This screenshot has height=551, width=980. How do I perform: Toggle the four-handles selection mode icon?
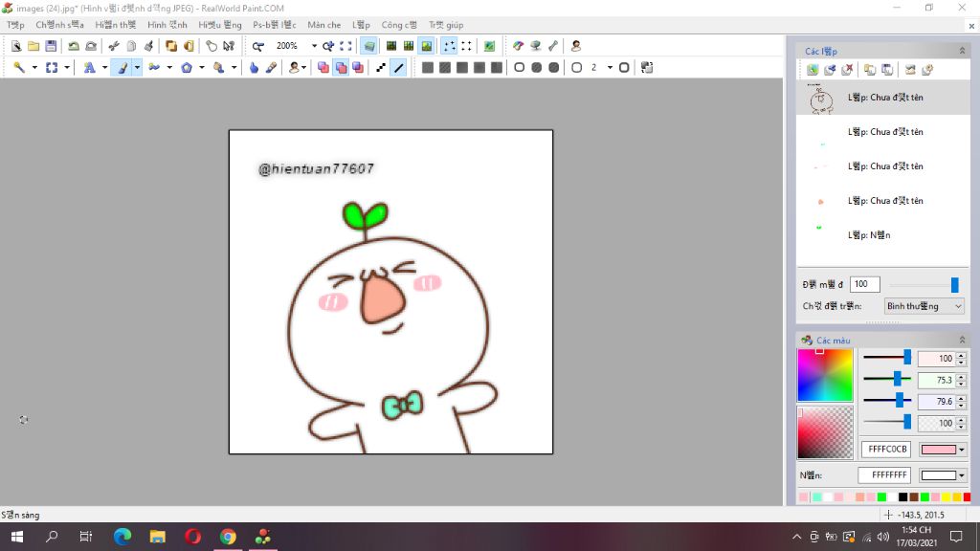[449, 46]
